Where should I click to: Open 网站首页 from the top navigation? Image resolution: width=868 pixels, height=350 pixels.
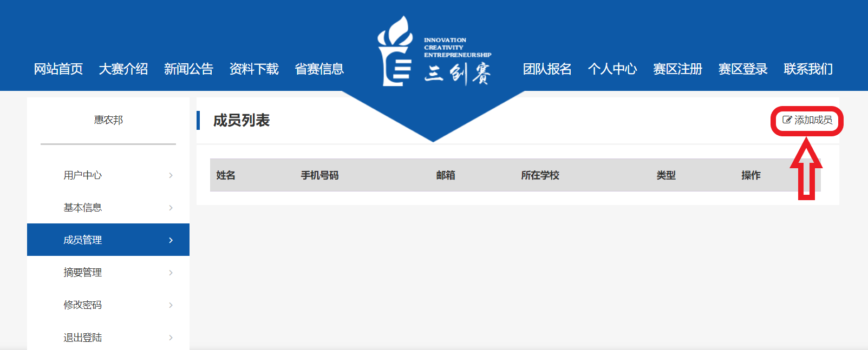pos(58,69)
